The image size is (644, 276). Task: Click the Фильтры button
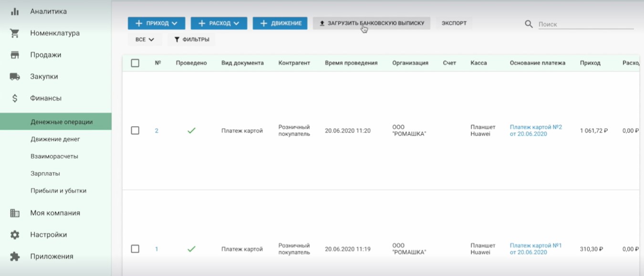191,40
